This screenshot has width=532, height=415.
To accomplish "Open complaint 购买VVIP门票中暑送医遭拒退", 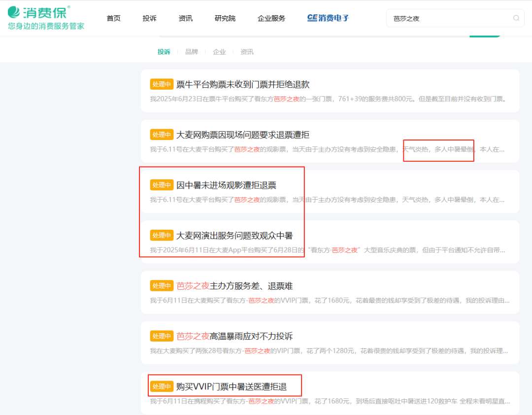I will tap(232, 386).
